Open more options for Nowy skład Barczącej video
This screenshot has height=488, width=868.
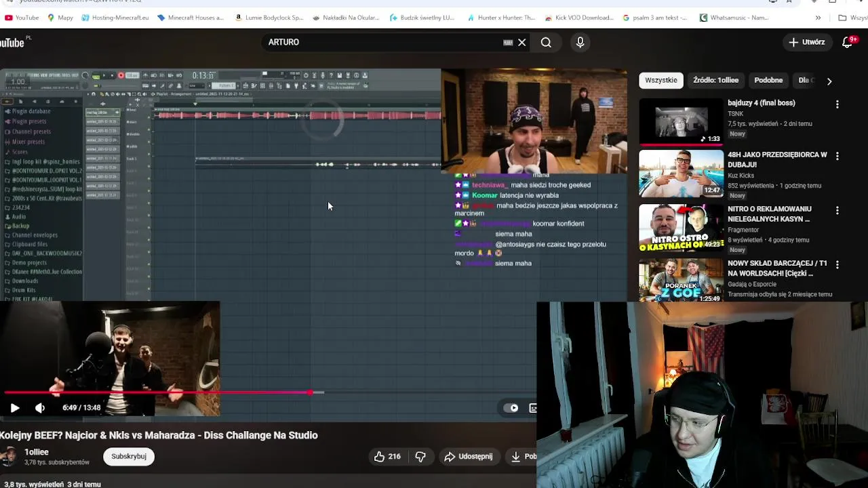tap(837, 264)
